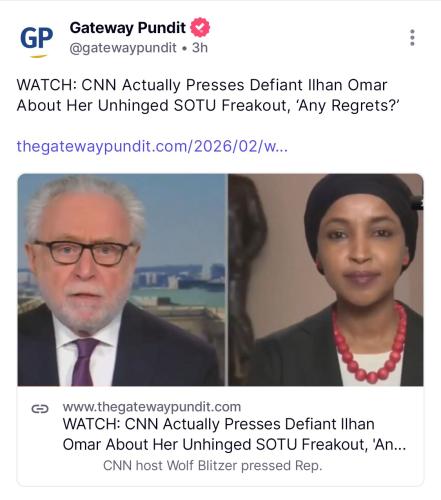
Task: Click the purple tie in the preview image
Action: [x=83, y=362]
